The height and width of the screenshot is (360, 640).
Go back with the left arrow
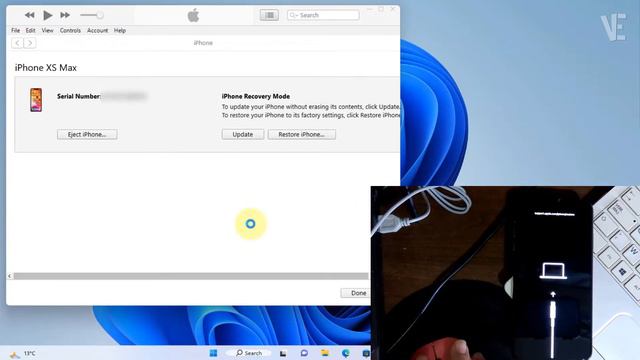pyautogui.click(x=17, y=43)
